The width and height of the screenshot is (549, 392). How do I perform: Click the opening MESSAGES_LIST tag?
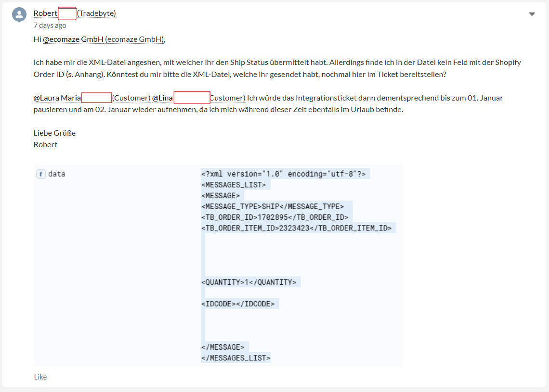click(x=234, y=185)
